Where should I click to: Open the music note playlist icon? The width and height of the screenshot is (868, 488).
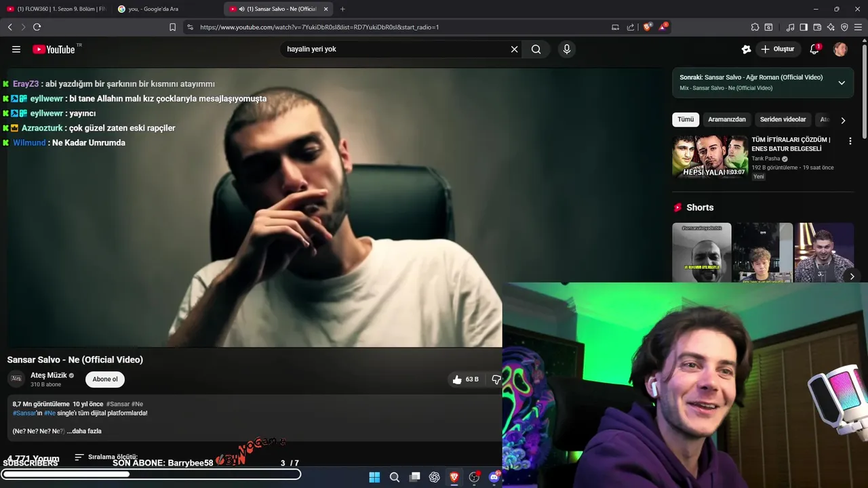point(790,27)
